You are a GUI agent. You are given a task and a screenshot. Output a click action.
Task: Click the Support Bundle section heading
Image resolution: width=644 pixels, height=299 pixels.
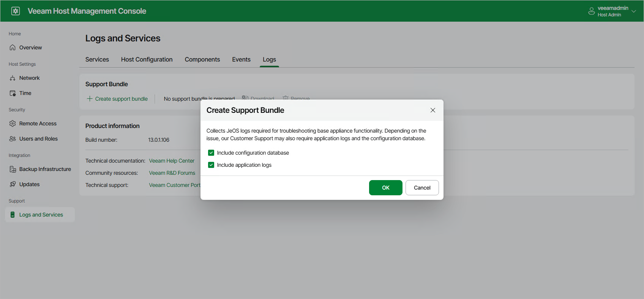coord(107,84)
